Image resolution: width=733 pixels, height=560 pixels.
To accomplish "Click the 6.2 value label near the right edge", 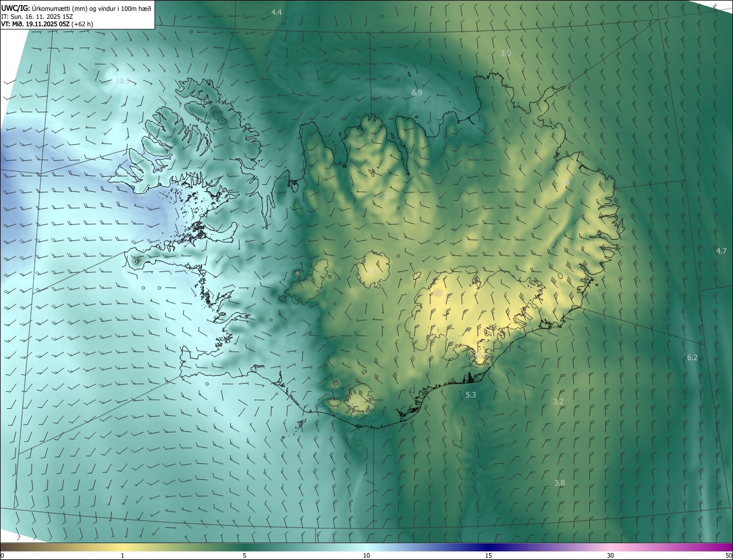I will [x=692, y=357].
